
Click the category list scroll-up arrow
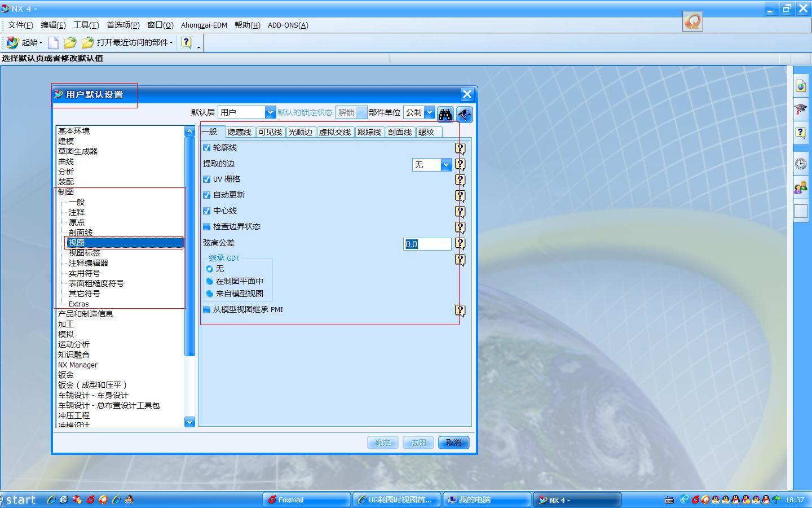click(x=189, y=131)
